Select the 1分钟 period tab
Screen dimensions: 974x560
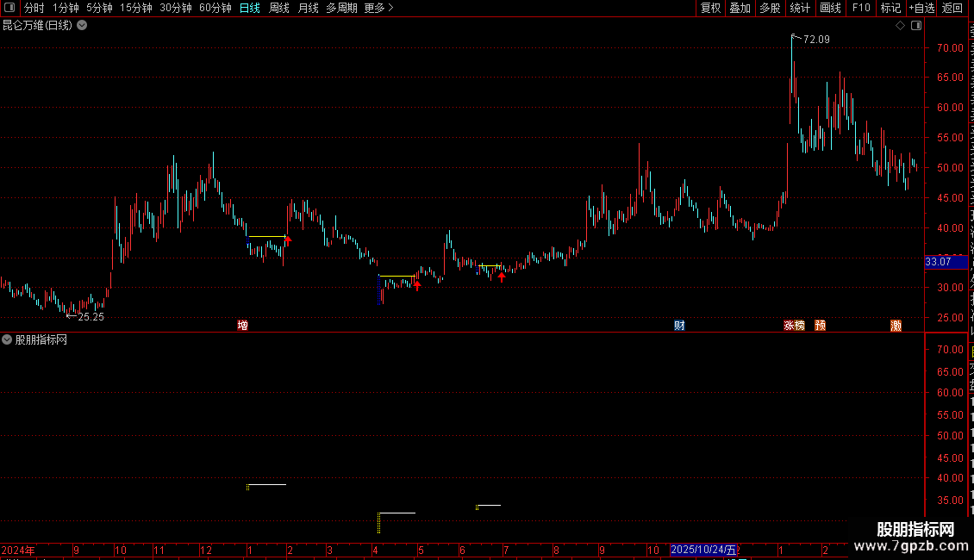pyautogui.click(x=66, y=8)
